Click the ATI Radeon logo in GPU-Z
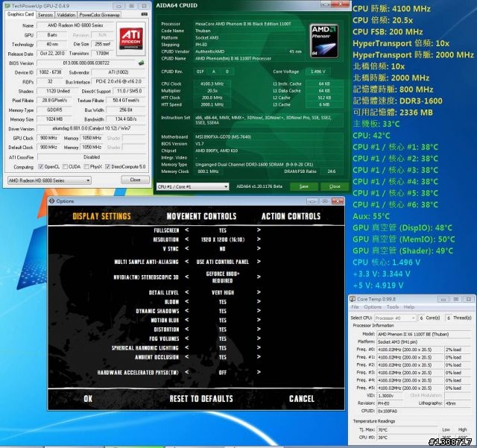 point(131,38)
